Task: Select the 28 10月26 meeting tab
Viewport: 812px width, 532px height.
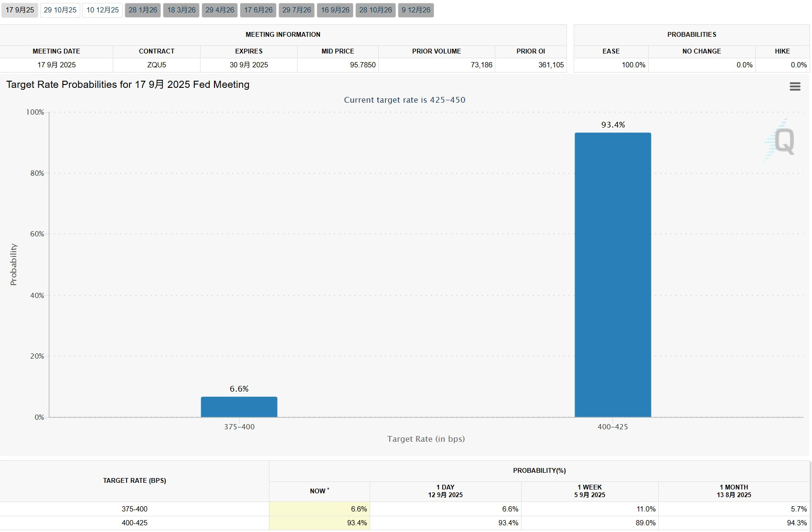Action: click(375, 10)
